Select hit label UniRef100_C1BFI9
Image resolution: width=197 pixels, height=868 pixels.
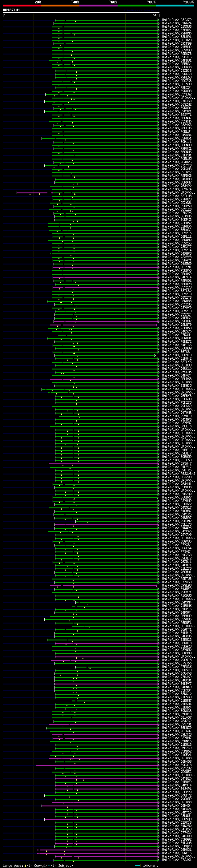176,450
